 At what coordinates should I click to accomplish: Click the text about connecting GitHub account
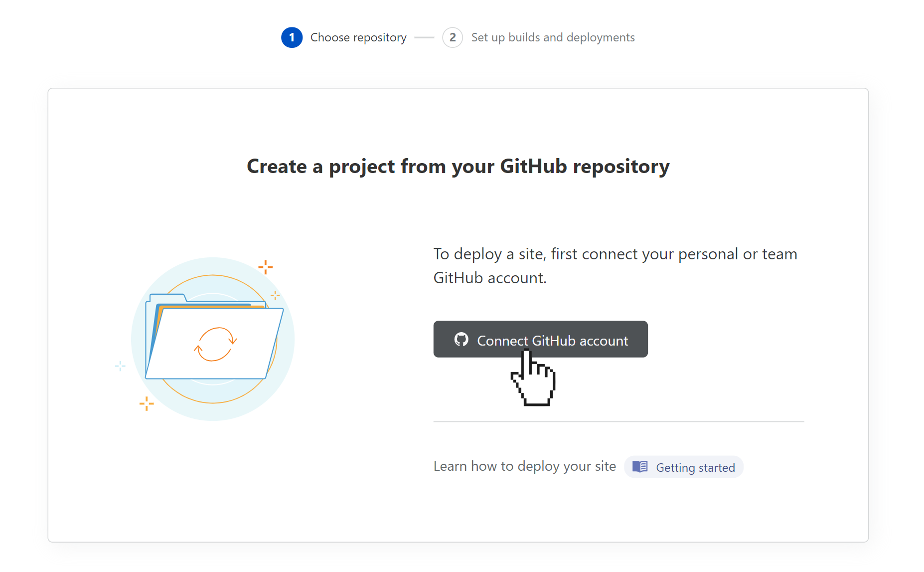(616, 266)
